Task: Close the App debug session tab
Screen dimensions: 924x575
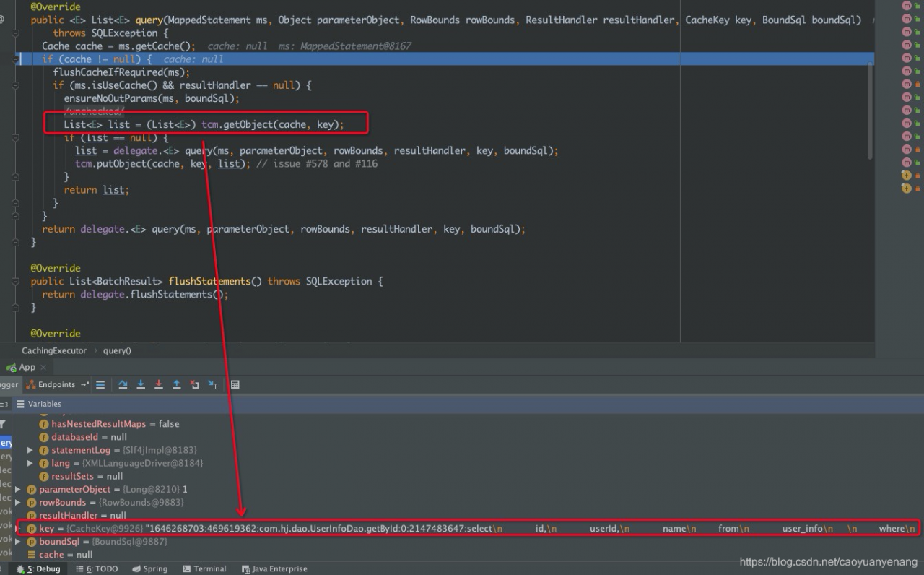Action: click(43, 368)
